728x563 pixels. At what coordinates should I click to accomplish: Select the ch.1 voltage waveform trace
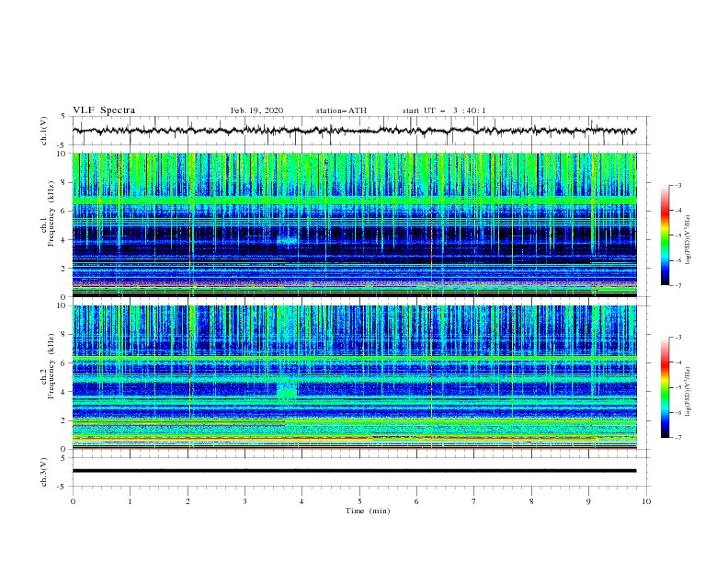tap(354, 130)
